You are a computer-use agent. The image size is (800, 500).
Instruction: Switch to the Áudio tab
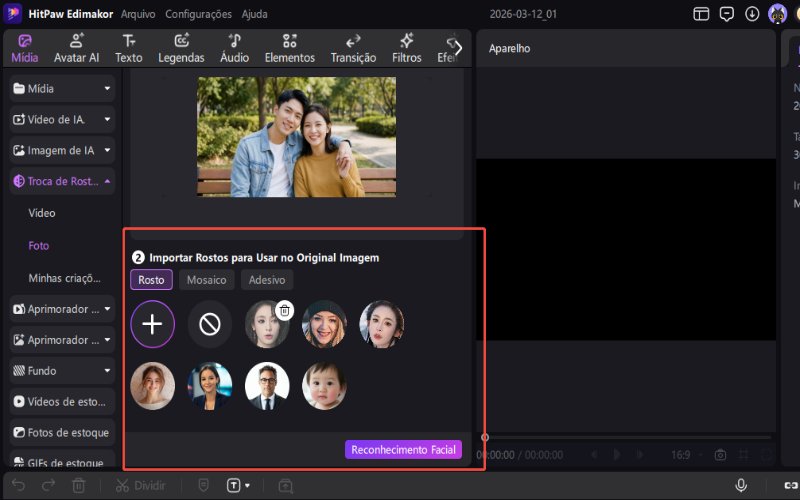(x=235, y=48)
